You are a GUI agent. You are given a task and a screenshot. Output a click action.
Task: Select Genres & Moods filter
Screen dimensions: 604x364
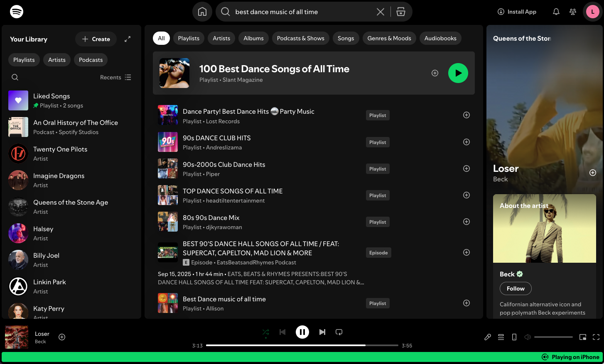pos(389,38)
